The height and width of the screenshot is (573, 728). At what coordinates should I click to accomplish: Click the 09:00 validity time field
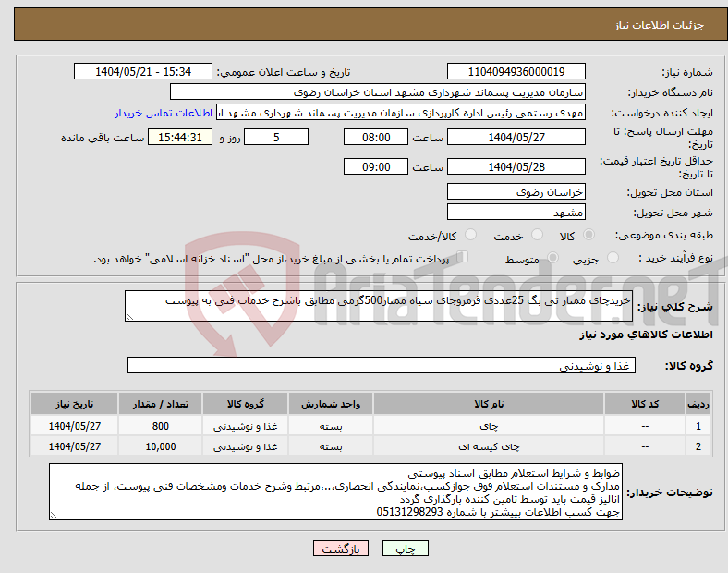[x=376, y=166]
